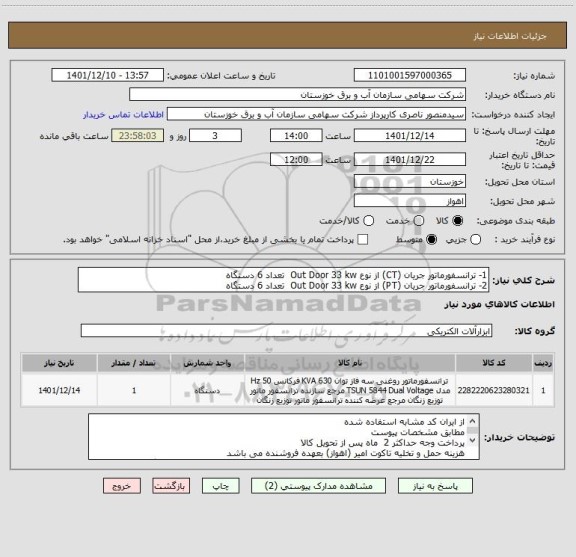Click the تاریخ نیاز column header
The image size is (576, 557).
[59, 363]
